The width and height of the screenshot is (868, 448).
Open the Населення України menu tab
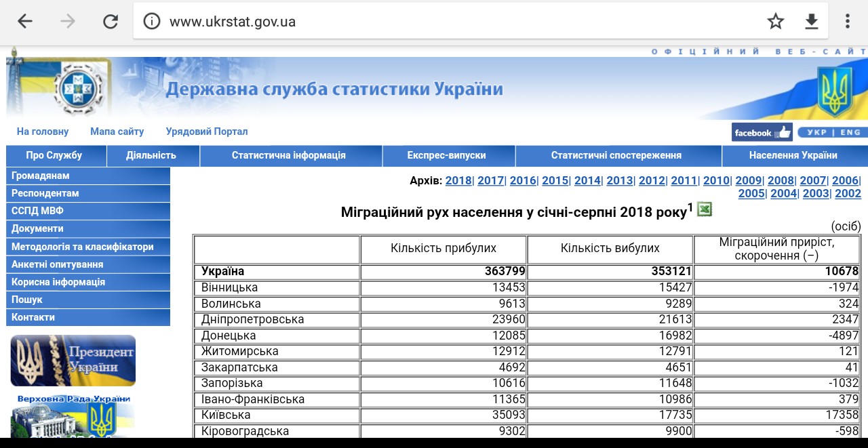click(793, 155)
